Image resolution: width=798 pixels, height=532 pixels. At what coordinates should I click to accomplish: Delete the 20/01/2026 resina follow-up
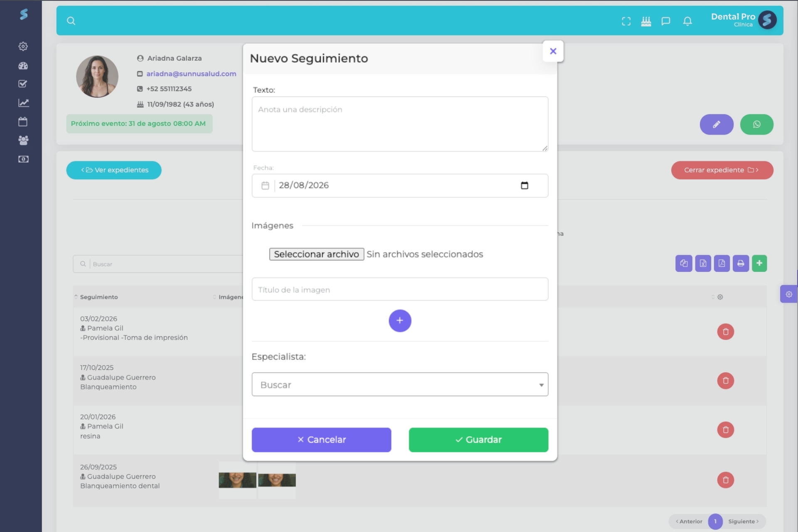[x=726, y=430]
